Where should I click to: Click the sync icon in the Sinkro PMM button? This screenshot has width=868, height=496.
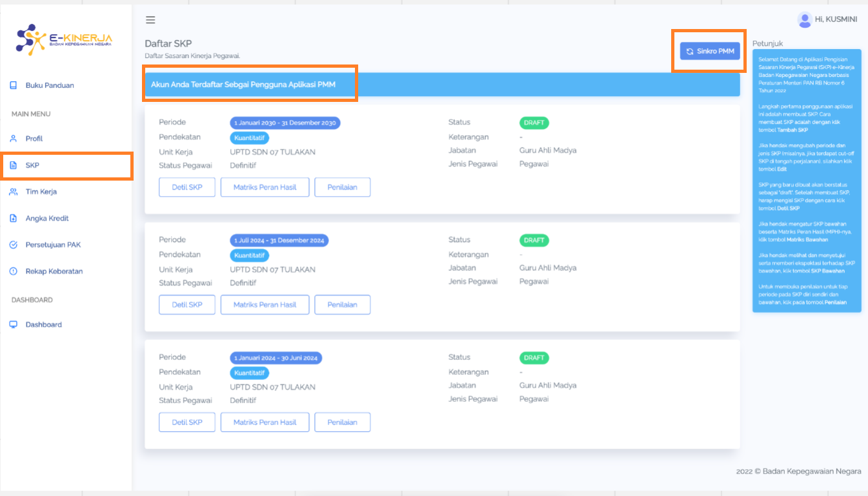coord(690,51)
